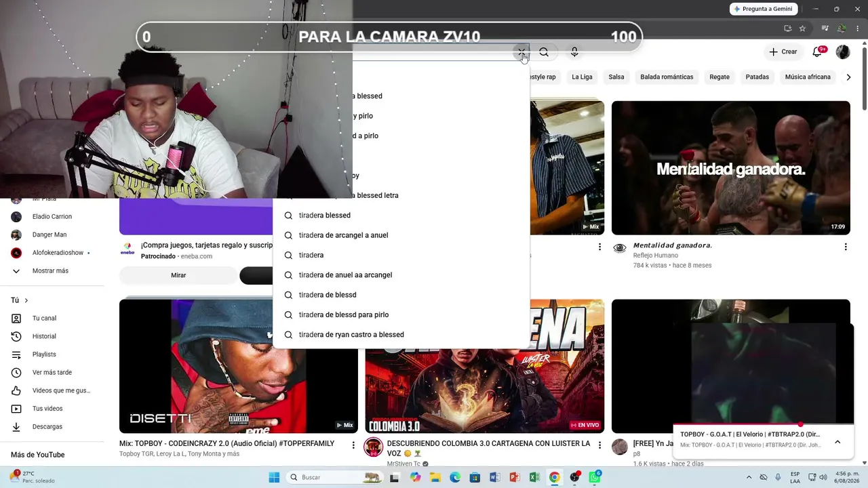Choose suggestion "tiradera de arcangel a anuel"
This screenshot has height=488, width=868.
tap(401, 235)
